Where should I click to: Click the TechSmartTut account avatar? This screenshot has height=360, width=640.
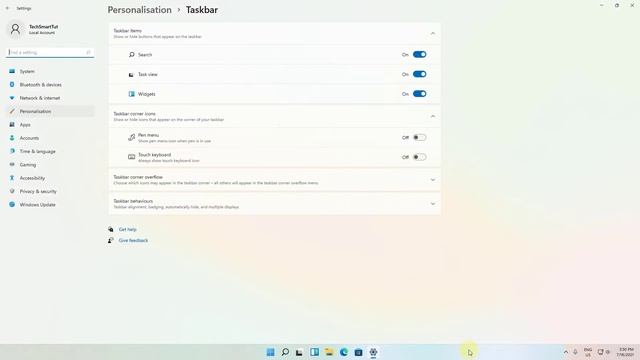point(15,29)
